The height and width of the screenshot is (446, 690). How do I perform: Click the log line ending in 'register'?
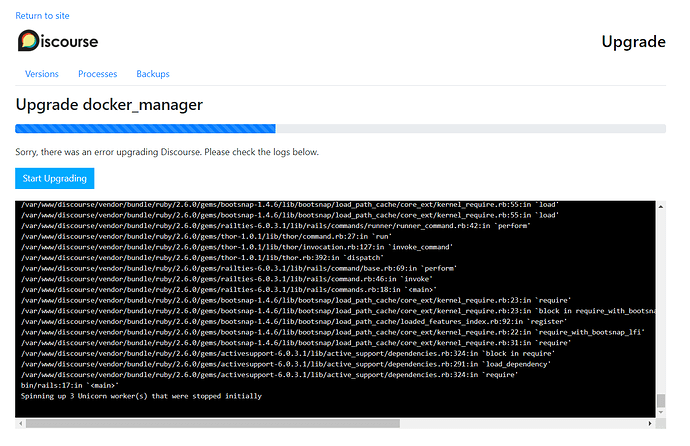[x=294, y=322]
